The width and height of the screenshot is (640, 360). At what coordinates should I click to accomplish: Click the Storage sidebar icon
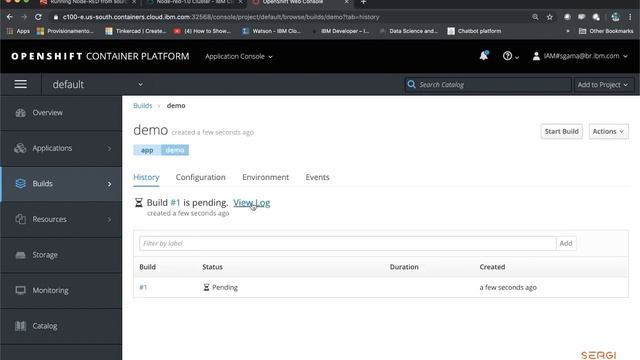[x=20, y=255]
